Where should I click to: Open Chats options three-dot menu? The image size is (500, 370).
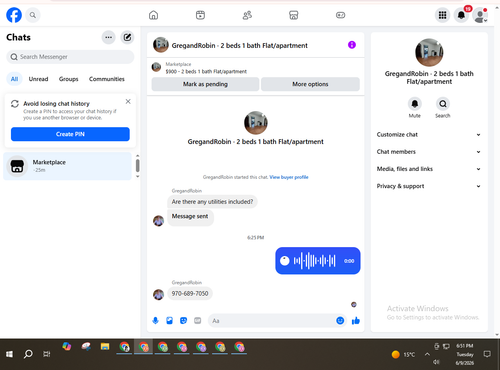(108, 37)
